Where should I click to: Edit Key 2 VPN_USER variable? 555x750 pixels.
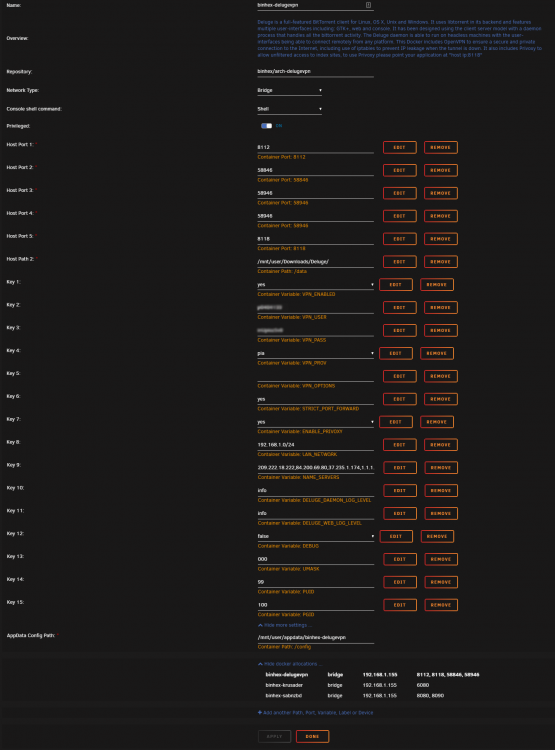(x=400, y=308)
